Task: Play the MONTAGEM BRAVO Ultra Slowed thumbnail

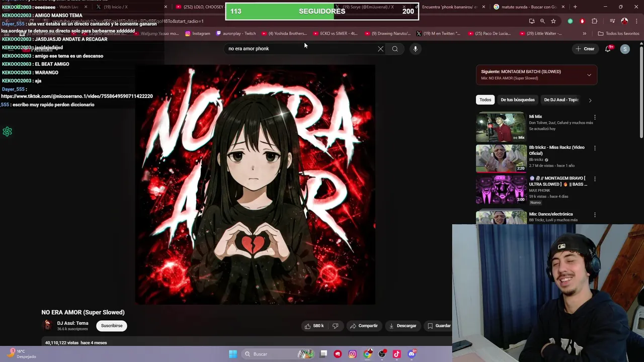Action: click(501, 189)
